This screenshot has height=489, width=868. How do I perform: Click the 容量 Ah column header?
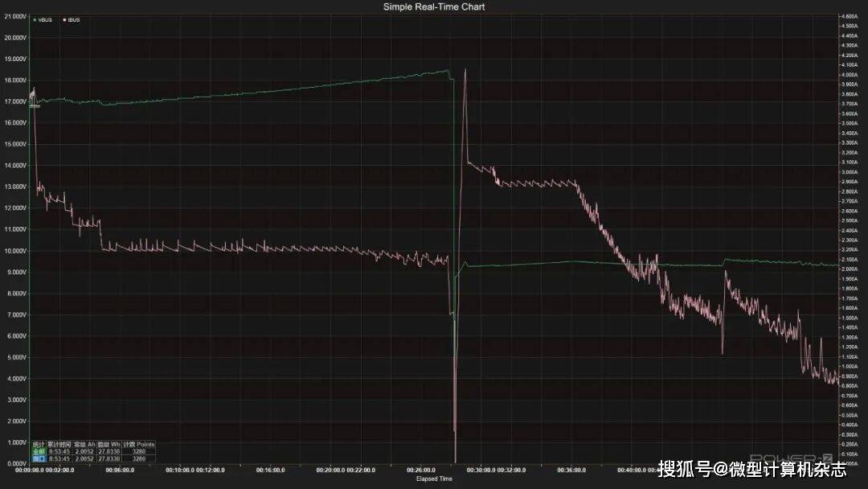(84, 444)
